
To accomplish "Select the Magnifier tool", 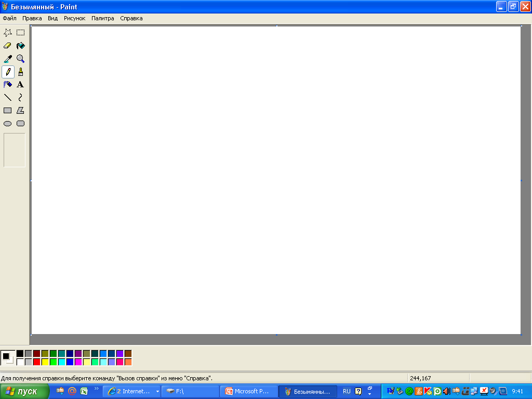I will click(21, 59).
